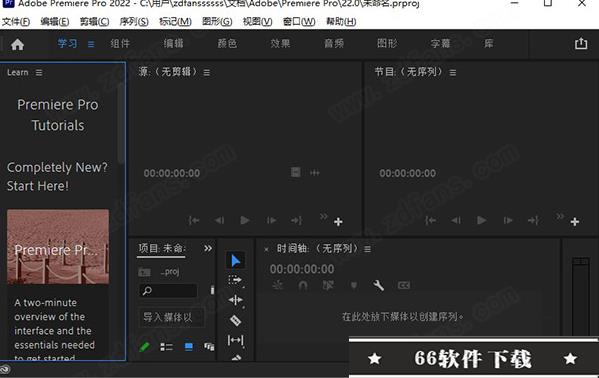This screenshot has width=599, height=378.
Task: Toggle the green pencil writable icon
Action: coord(144,347)
